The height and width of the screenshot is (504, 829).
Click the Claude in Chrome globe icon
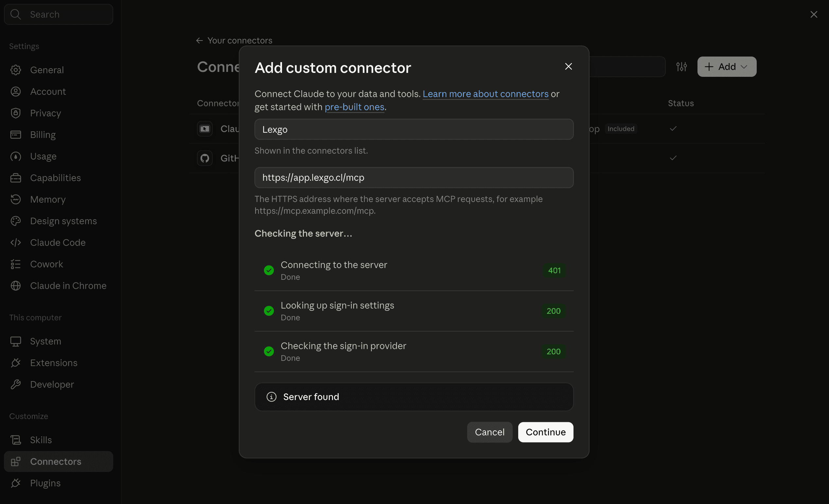[15, 285]
